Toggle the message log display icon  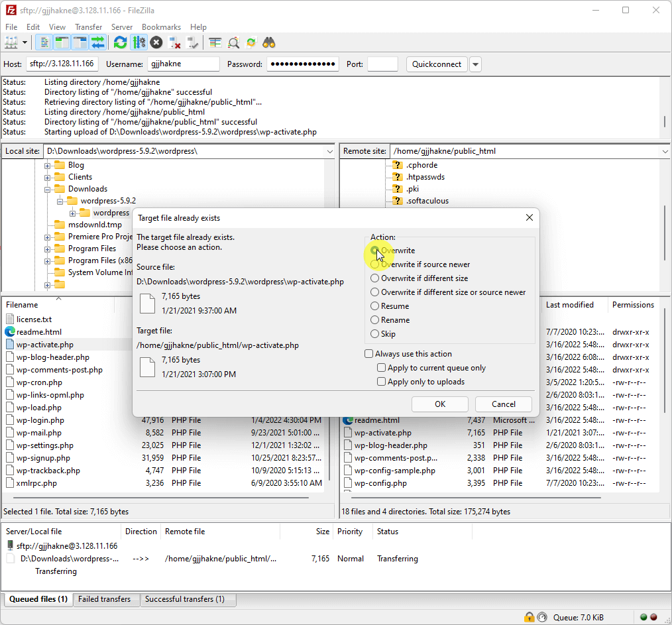tap(44, 42)
